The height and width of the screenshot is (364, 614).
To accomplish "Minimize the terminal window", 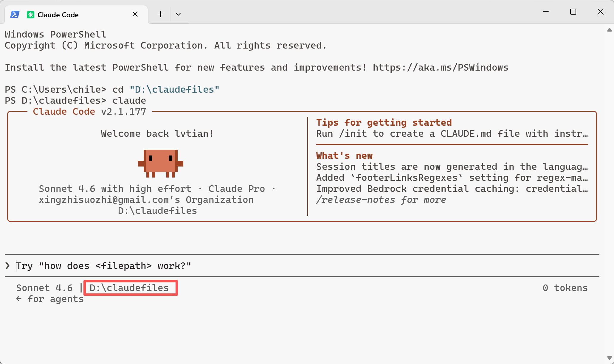I will (546, 12).
